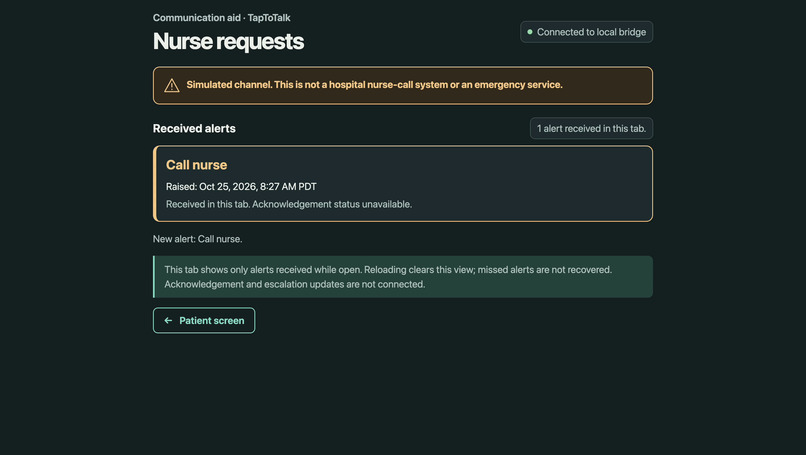
Task: Go back to the Patient screen
Action: tap(204, 320)
